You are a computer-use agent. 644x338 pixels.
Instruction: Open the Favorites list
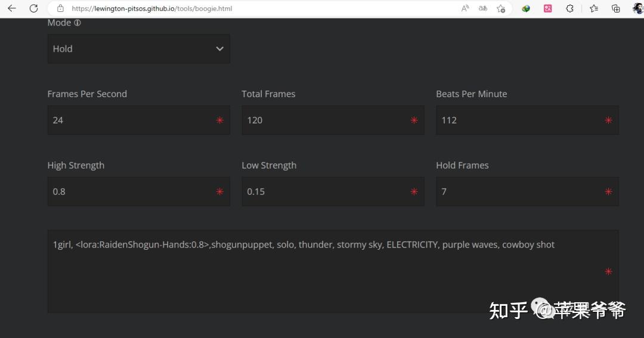(594, 8)
